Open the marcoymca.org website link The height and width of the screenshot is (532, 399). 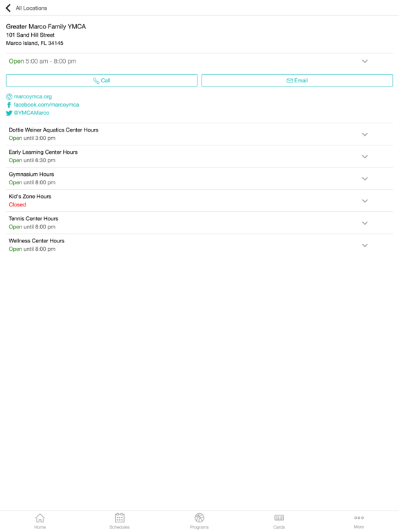tap(33, 97)
